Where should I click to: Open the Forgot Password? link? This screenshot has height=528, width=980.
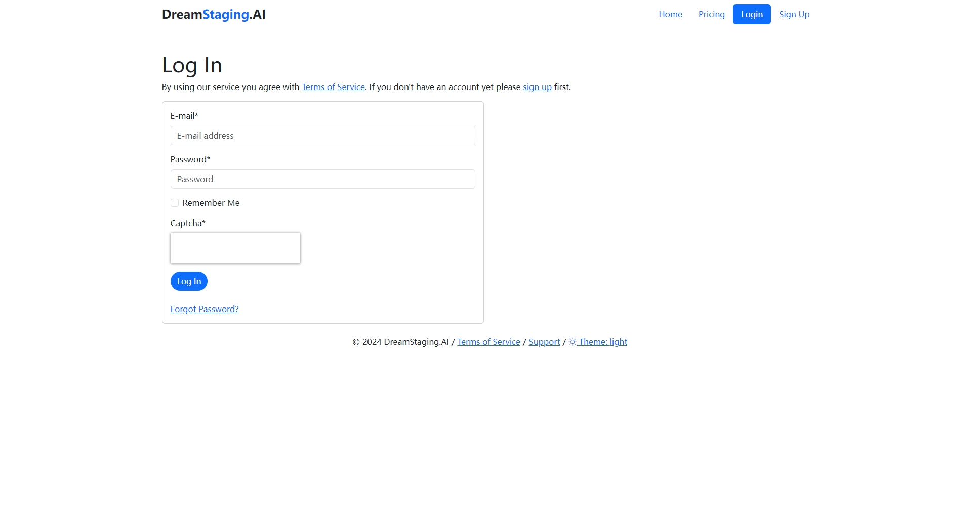pos(205,309)
